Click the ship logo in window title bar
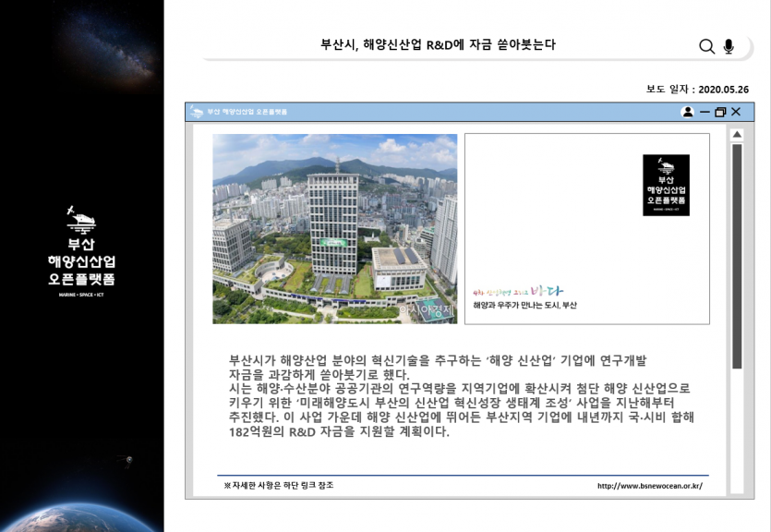 pyautogui.click(x=196, y=112)
